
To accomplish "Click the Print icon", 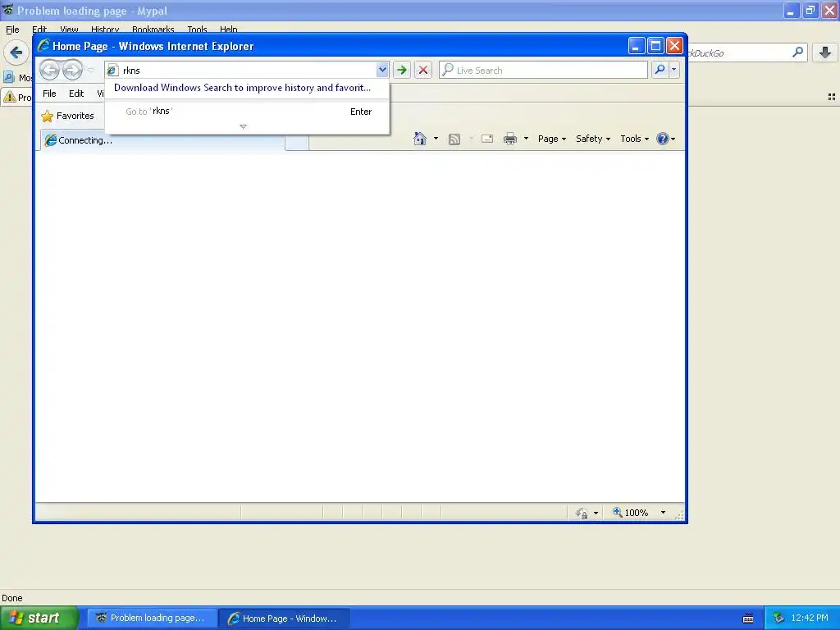I will coord(510,139).
